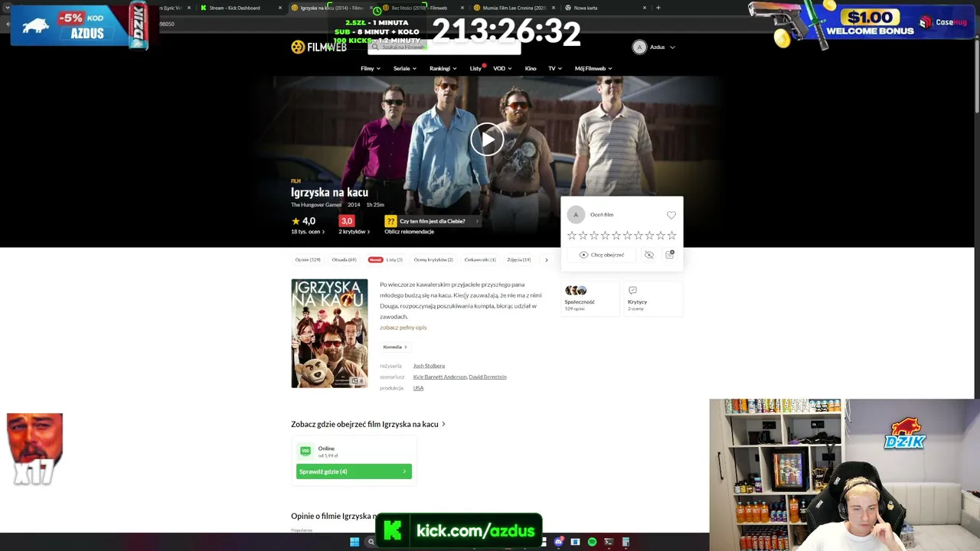Open the Mój Filmweb dropdown

(x=593, y=69)
